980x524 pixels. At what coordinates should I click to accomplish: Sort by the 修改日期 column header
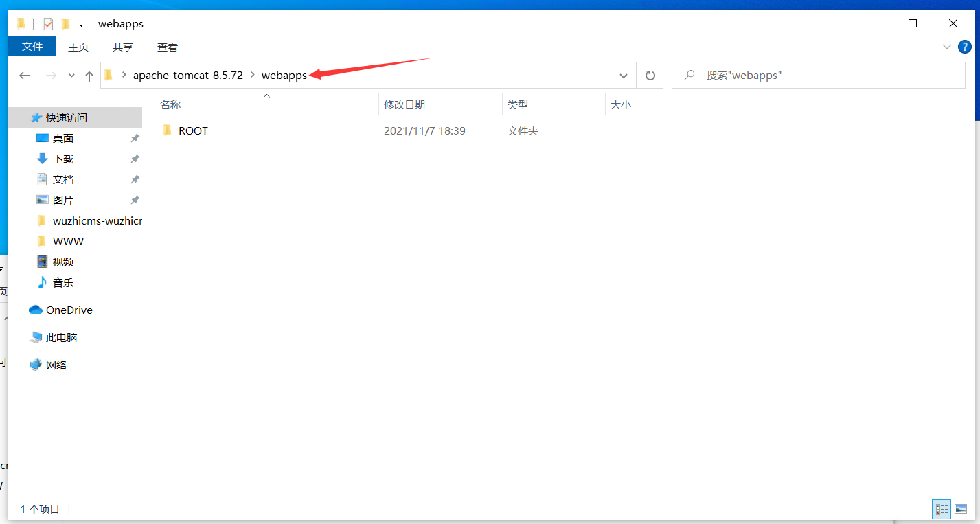(440, 104)
